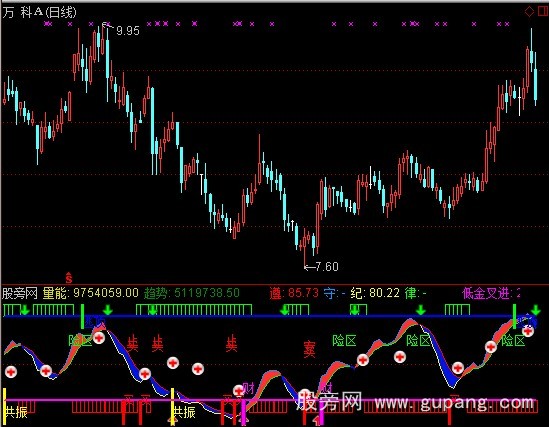Click the red 宴 signal label in indicator

[x=310, y=349]
